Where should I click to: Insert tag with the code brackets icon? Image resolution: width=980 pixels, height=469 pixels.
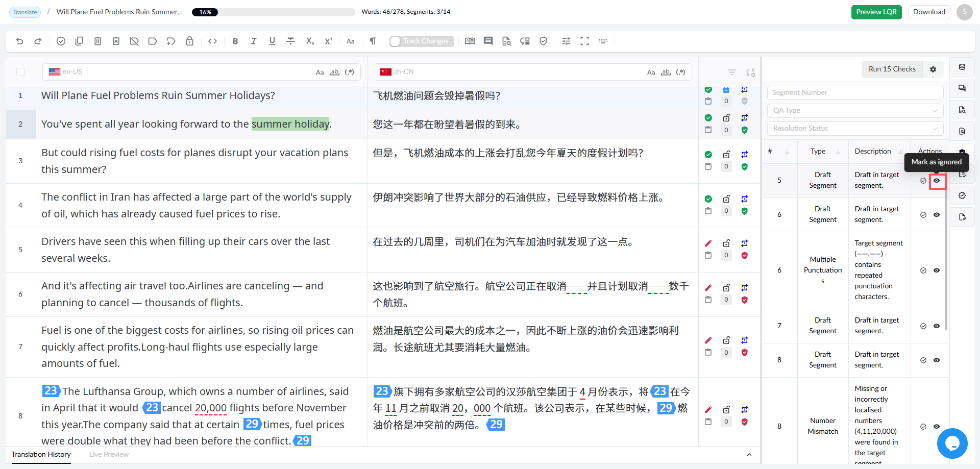click(x=213, y=41)
